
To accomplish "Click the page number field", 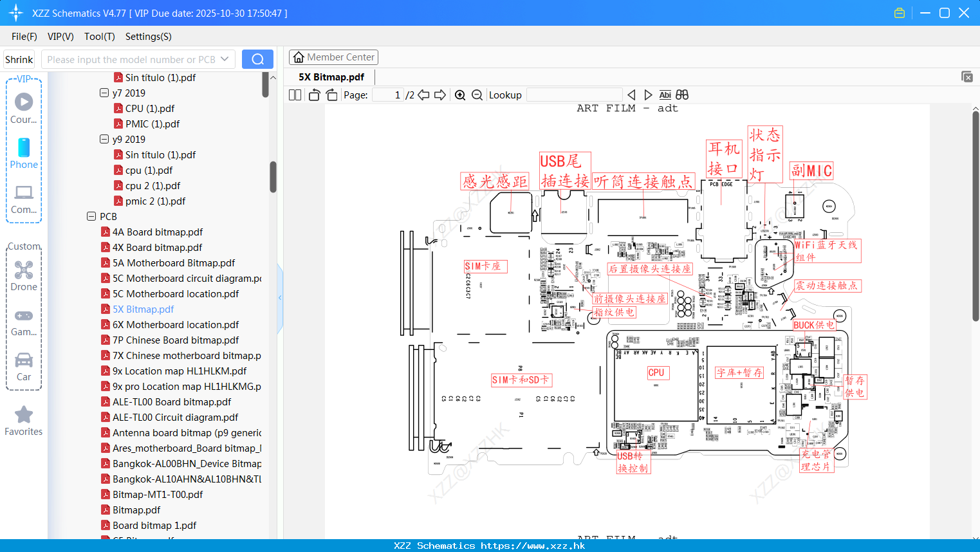I will pos(387,95).
